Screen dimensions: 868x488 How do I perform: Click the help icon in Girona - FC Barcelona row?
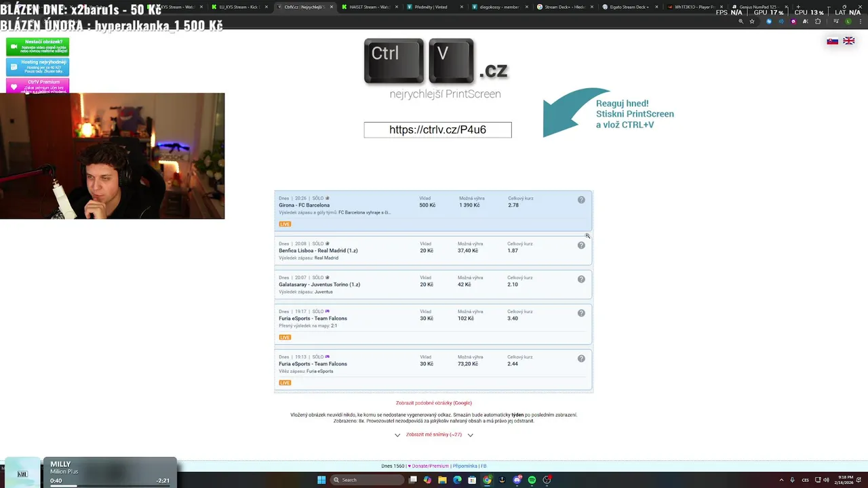click(581, 200)
